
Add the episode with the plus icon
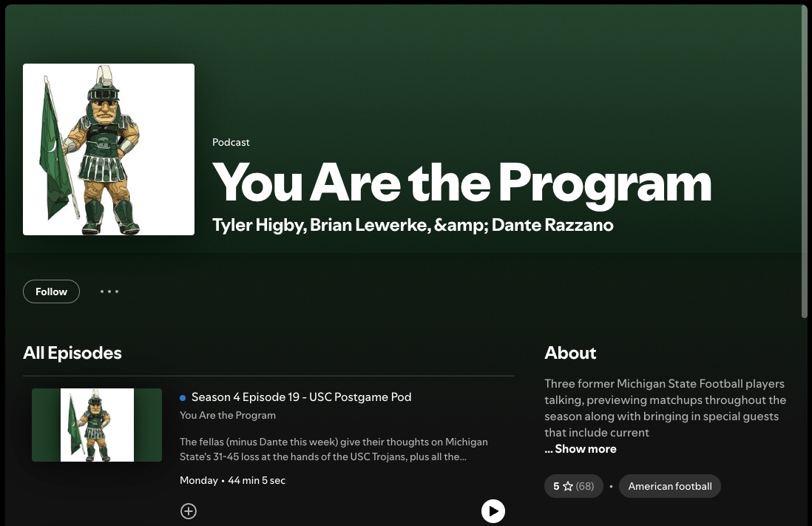pyautogui.click(x=189, y=511)
